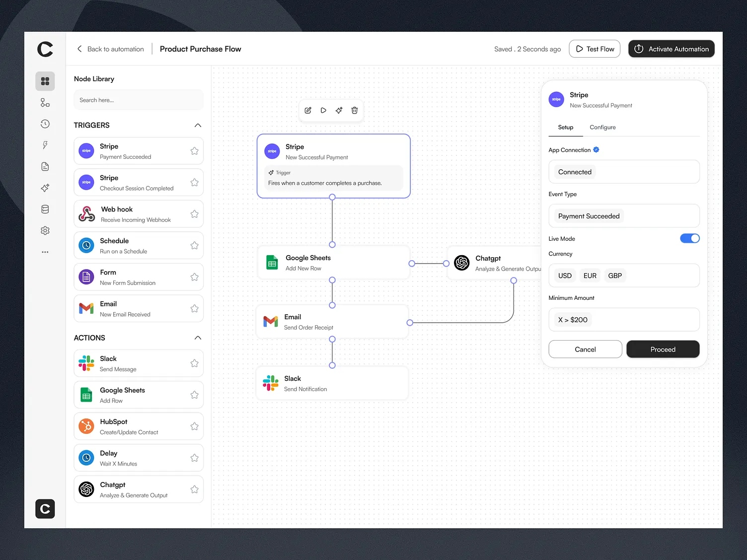Run selected node with play icon
This screenshot has height=560, width=747.
(x=323, y=110)
